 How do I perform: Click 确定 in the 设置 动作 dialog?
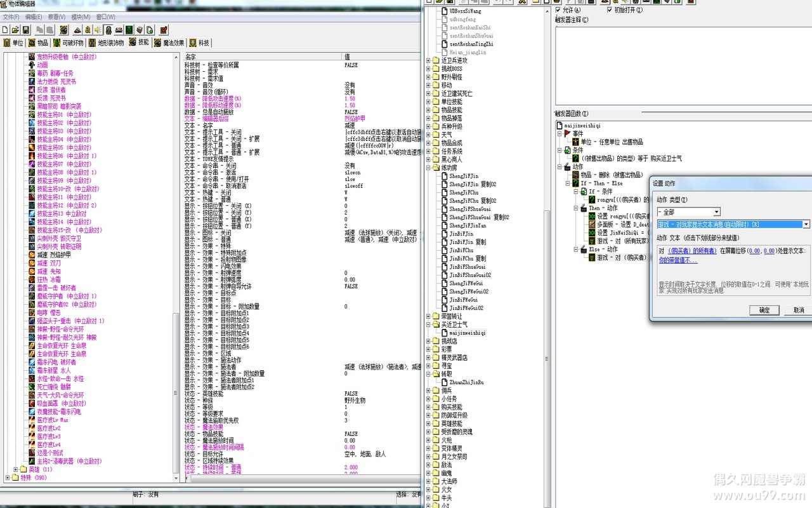point(764,310)
